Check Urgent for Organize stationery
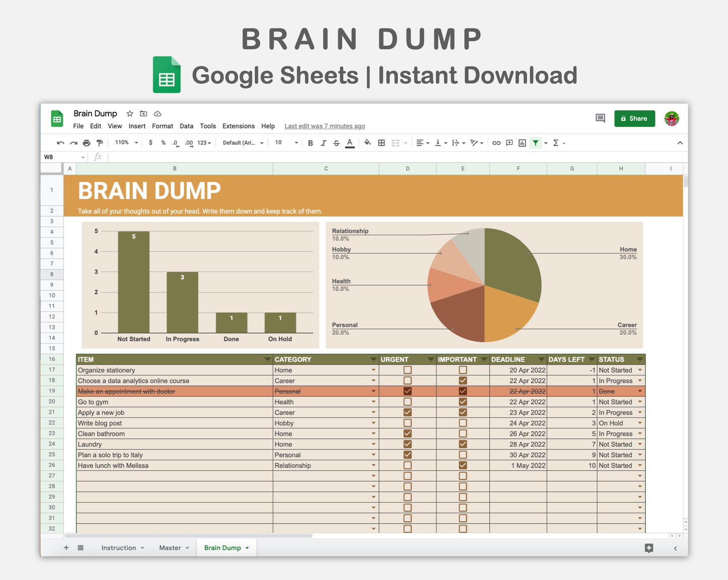Screen dimensions: 728x580 click(408, 370)
